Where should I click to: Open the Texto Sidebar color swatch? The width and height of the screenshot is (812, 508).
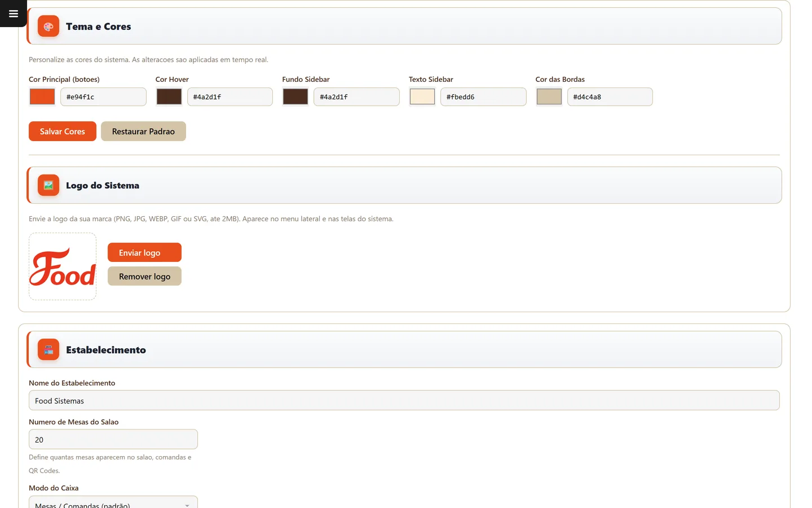coord(422,97)
